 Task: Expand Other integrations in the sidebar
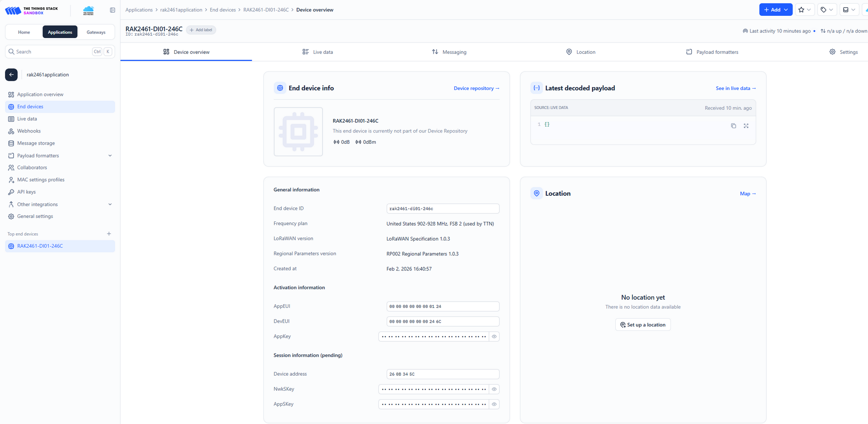(x=110, y=204)
